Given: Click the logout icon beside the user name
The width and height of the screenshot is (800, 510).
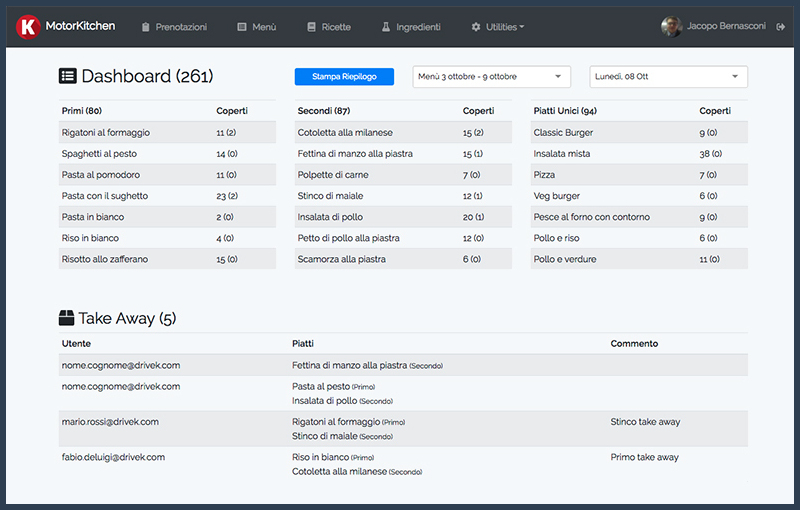Looking at the screenshot, I should click(780, 27).
